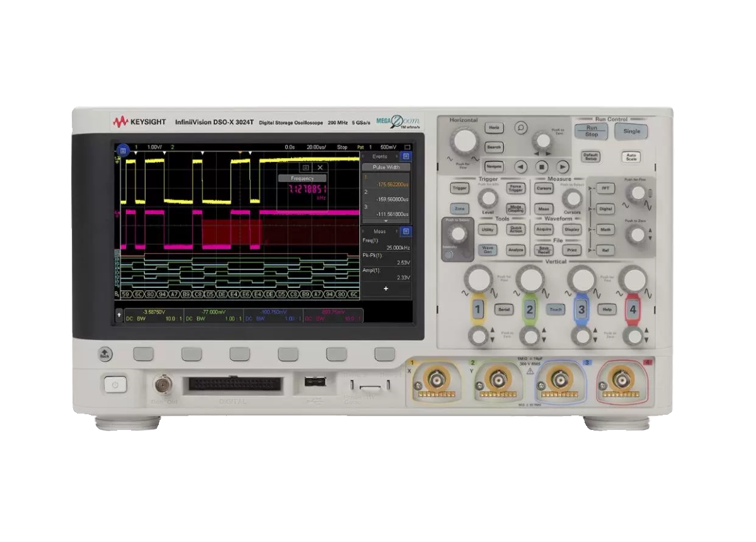The image size is (756, 542).
Task: Select the -159.560800us event entry
Action: tap(386, 197)
